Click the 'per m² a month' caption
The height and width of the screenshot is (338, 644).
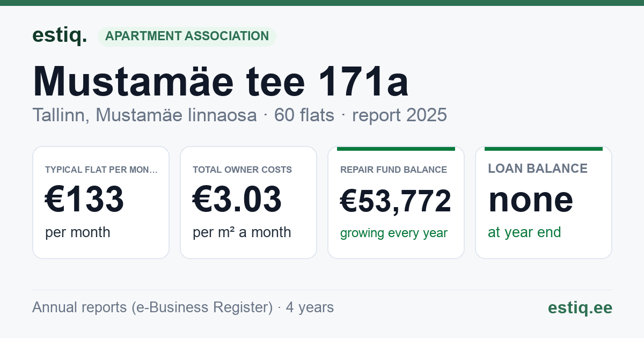point(242,232)
